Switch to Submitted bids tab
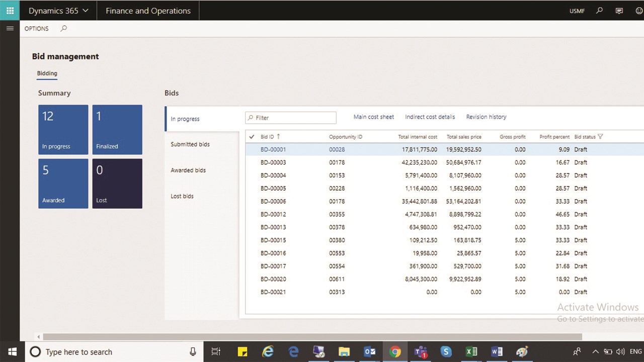Image resolution: width=644 pixels, height=362 pixels. tap(202, 144)
